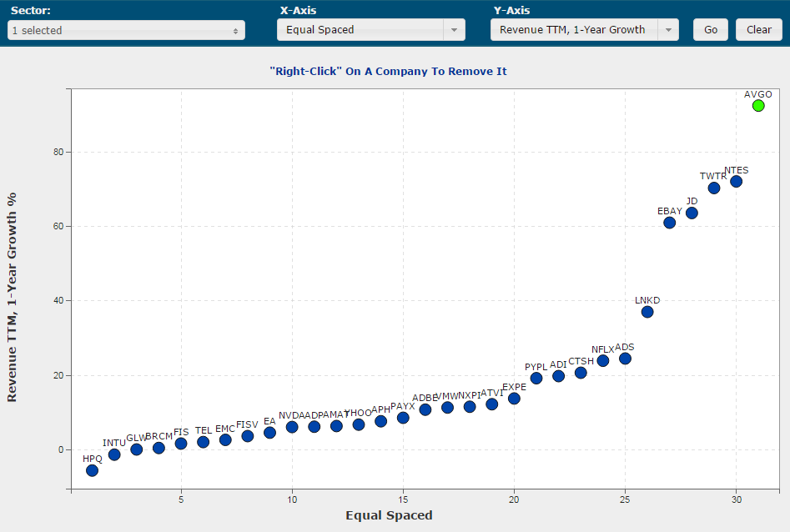
Task: Click the ADP data point
Action: coord(314,427)
